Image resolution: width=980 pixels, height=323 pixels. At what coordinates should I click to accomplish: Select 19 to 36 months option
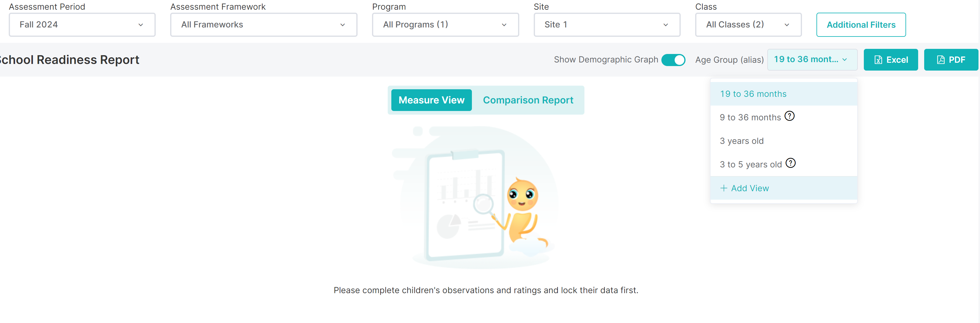[753, 94]
